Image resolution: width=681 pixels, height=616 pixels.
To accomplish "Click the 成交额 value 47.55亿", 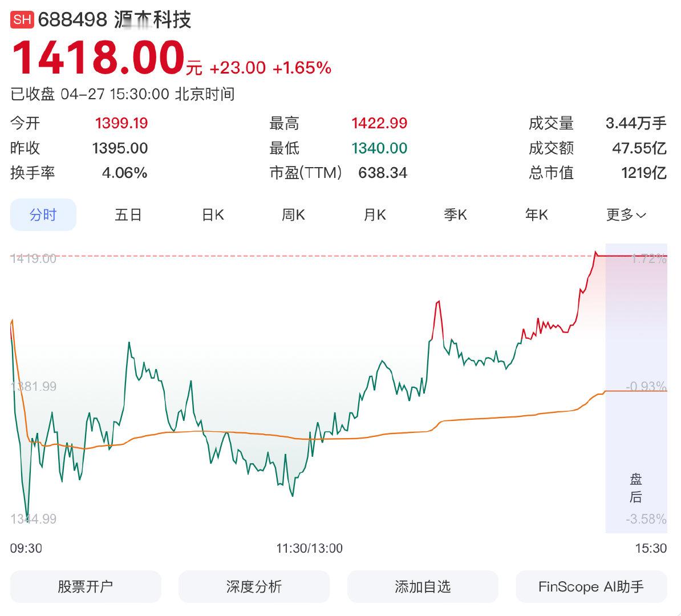I will pos(639,148).
